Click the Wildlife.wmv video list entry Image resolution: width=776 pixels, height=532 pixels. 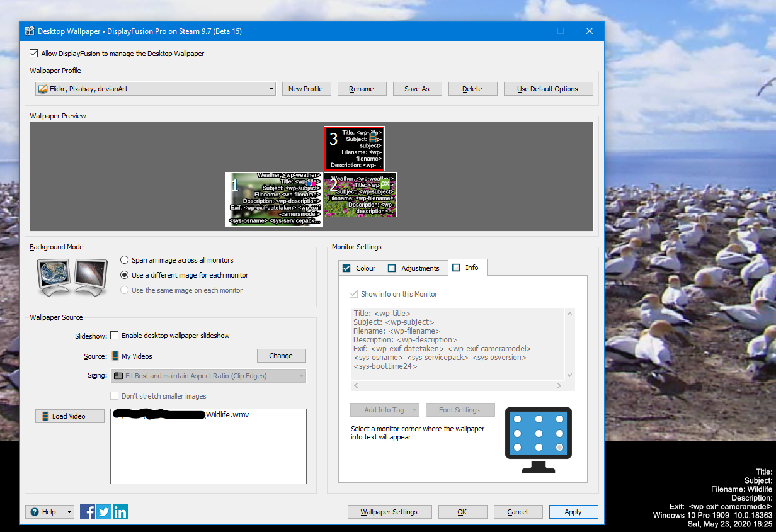pos(227,415)
